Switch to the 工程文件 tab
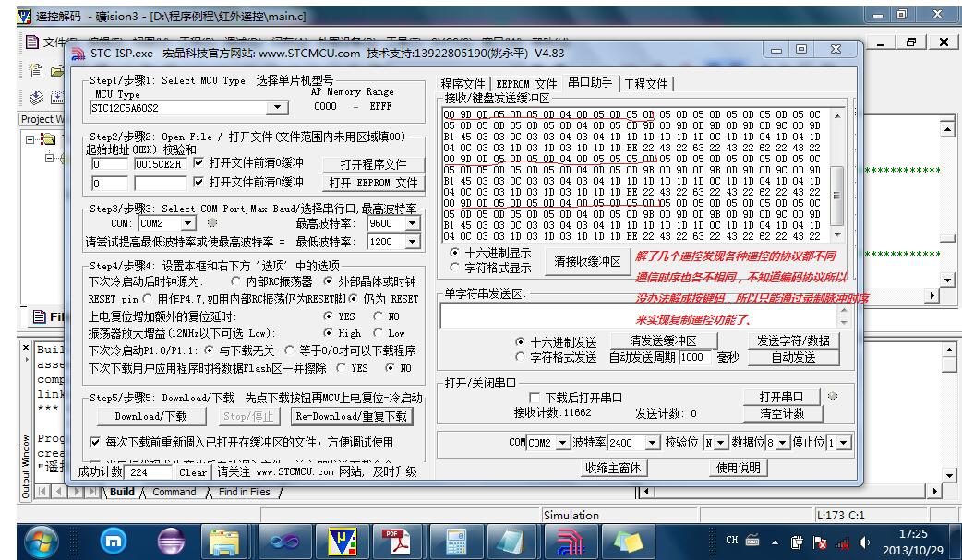 (x=646, y=84)
